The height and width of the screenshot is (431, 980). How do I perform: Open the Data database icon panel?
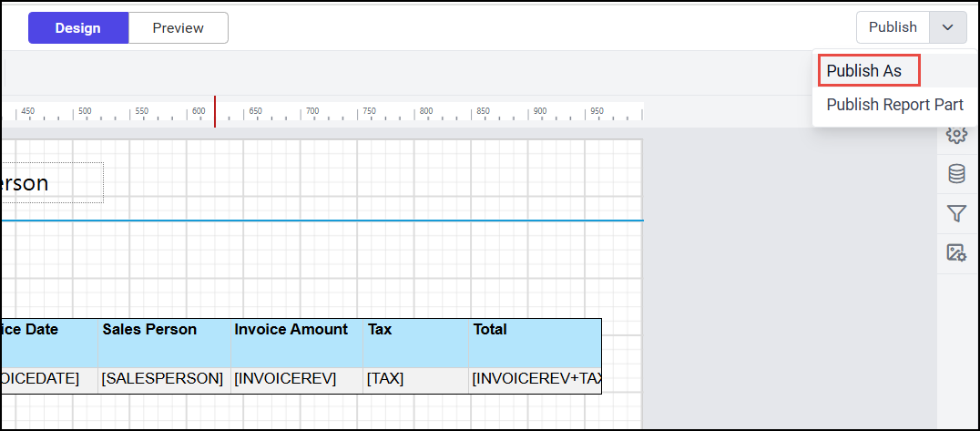click(x=955, y=173)
